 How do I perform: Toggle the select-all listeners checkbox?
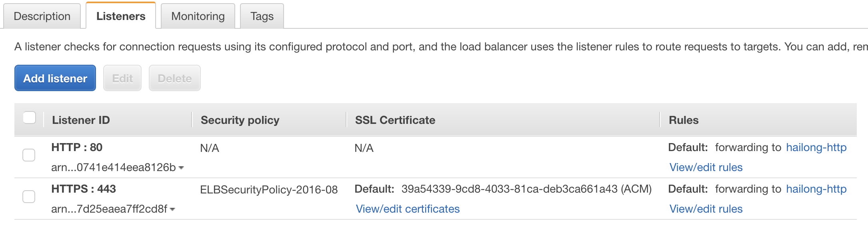coord(30,118)
